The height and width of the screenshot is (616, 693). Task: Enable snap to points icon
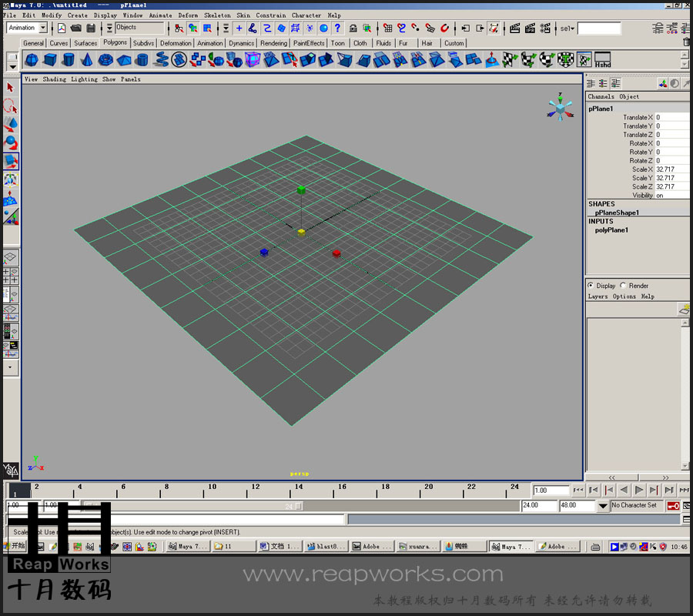click(x=415, y=28)
